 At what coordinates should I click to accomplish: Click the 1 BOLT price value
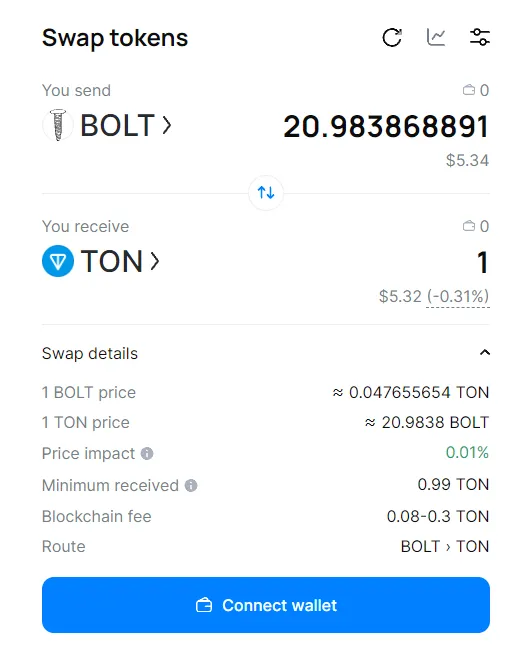[x=411, y=392]
